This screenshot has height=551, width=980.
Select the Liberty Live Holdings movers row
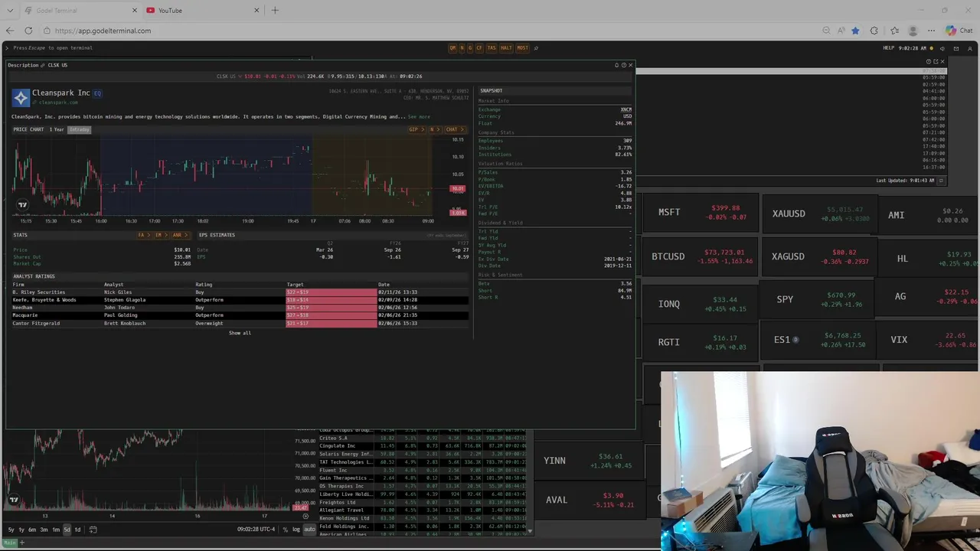[x=423, y=494]
